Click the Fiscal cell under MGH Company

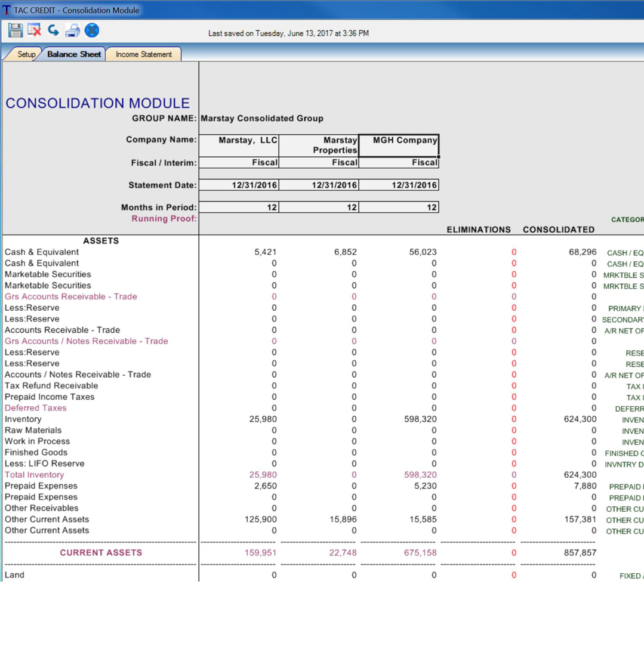(399, 163)
